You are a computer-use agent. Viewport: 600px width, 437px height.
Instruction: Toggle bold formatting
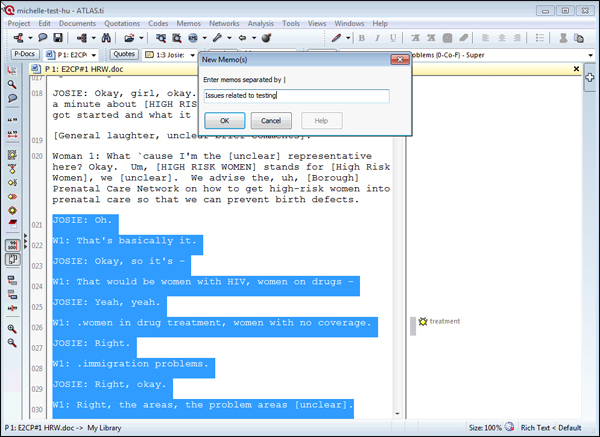click(x=362, y=38)
